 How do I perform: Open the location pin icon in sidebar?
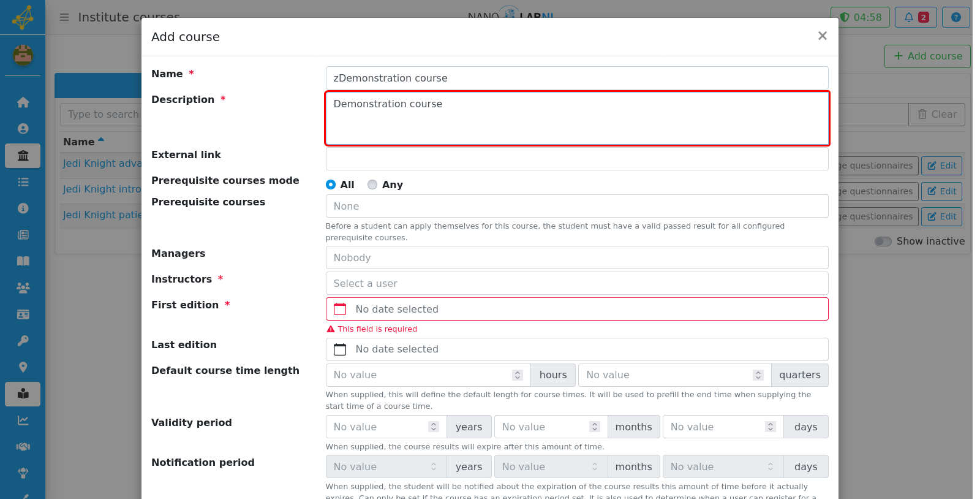pyautogui.click(x=23, y=367)
